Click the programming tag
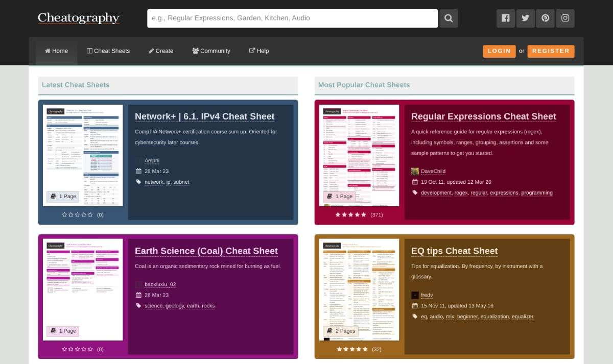The width and height of the screenshot is (613, 364). click(x=537, y=193)
